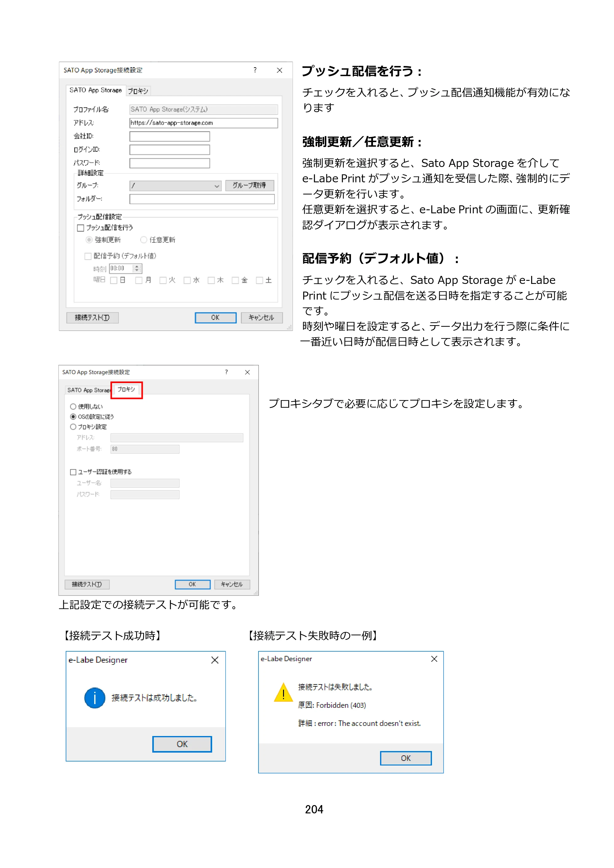The image size is (614, 868).
Task: Enable the プッシュ配信を行う checkbox
Action: pos(80,228)
